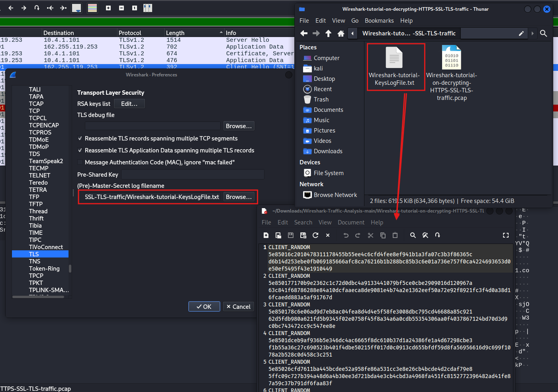The image size is (558, 392).
Task: Open Thunar File menu
Action: click(x=304, y=21)
